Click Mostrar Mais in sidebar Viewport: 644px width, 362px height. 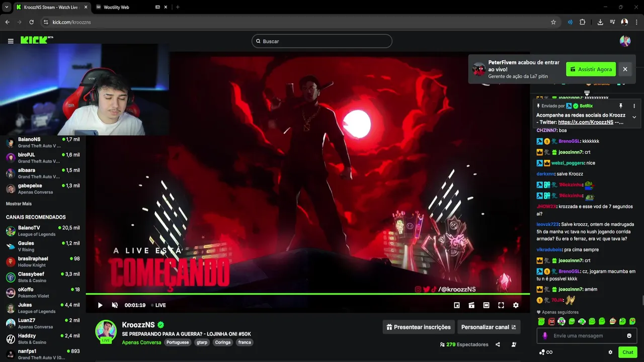coord(19,204)
